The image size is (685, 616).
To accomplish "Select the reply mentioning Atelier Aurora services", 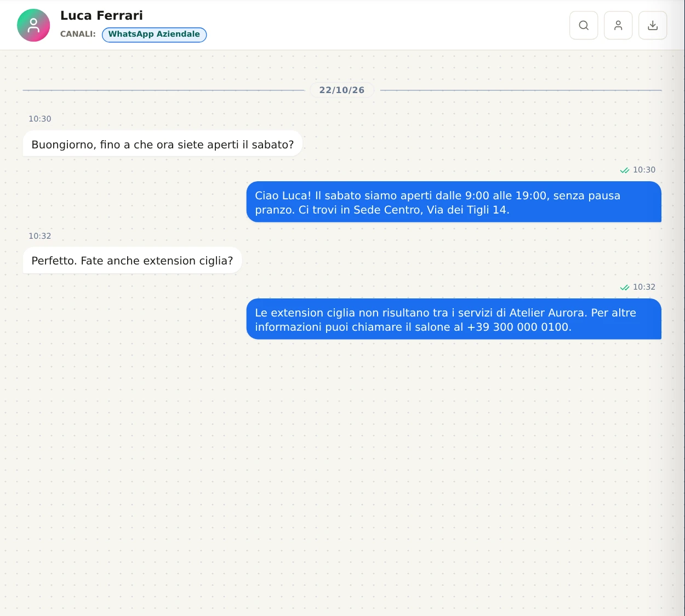I will point(454,320).
